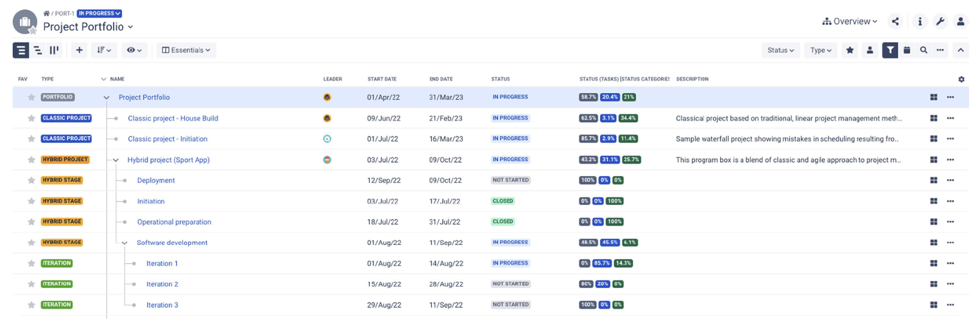Sort by the END DATE column header
The image size is (980, 326).
pos(441,79)
